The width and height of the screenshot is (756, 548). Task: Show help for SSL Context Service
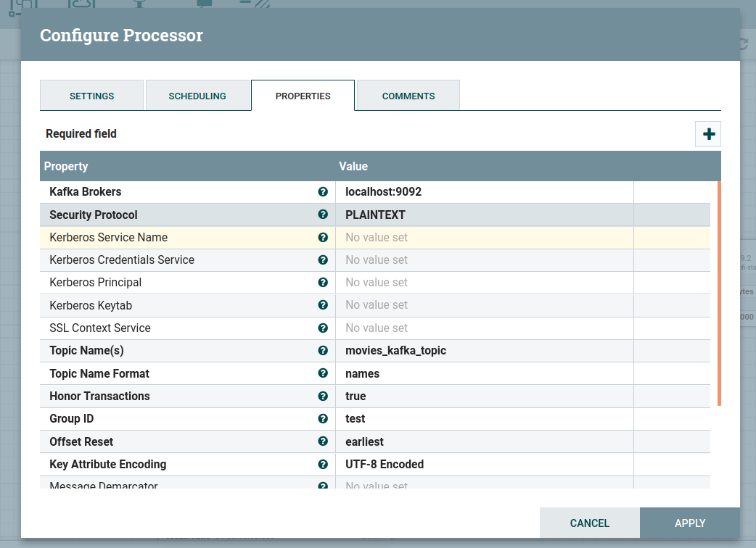[323, 328]
